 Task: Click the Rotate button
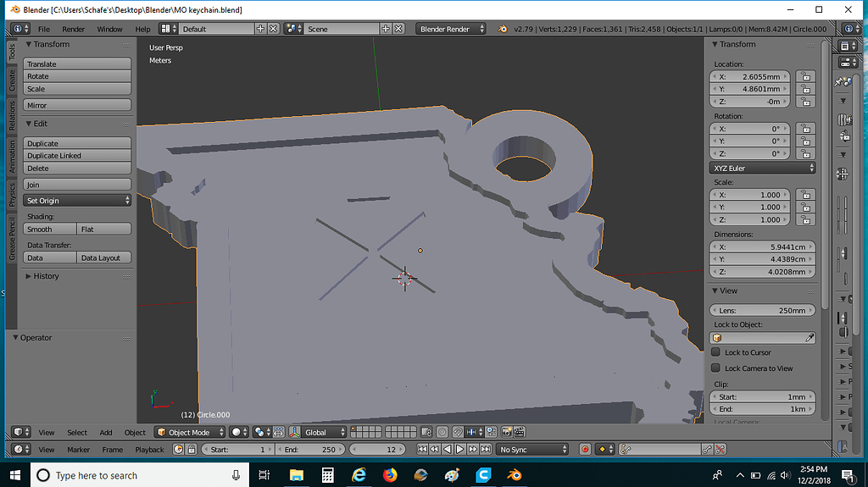tap(77, 76)
